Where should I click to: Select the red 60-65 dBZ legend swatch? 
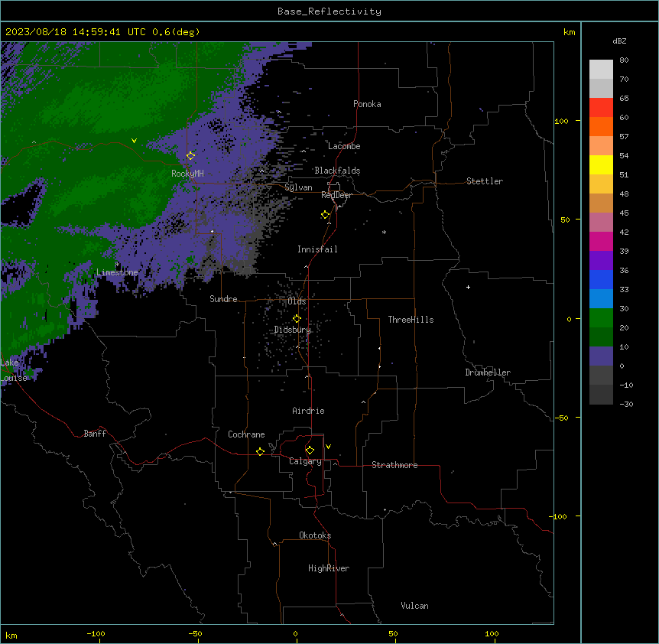[x=601, y=107]
